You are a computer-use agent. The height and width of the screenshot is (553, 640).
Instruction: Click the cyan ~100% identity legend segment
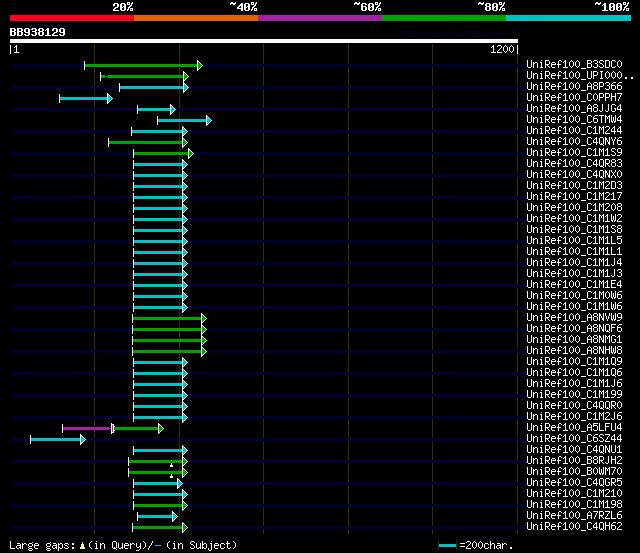click(569, 18)
